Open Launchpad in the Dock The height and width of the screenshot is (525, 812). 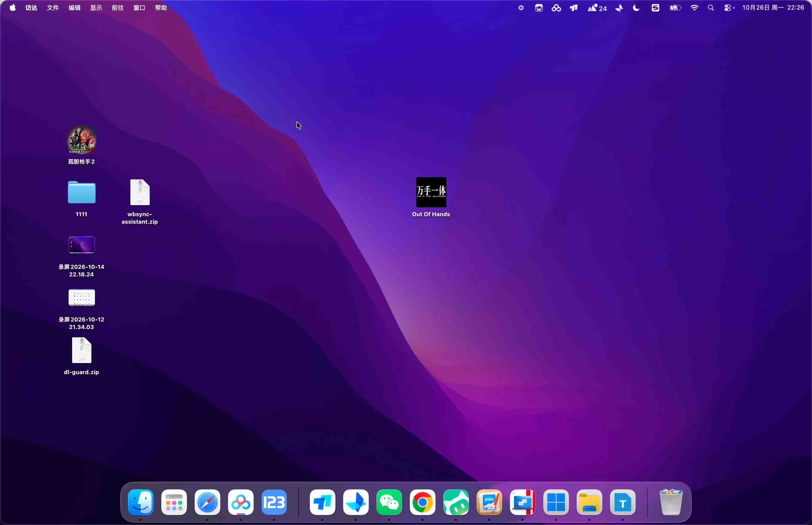174,502
